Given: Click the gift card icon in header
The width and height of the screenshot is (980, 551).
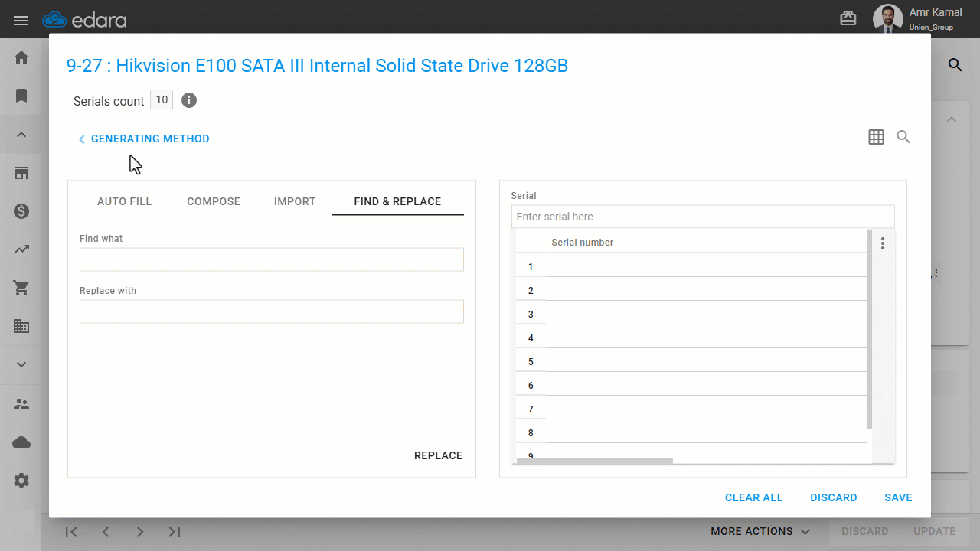Looking at the screenshot, I should pos(848,18).
